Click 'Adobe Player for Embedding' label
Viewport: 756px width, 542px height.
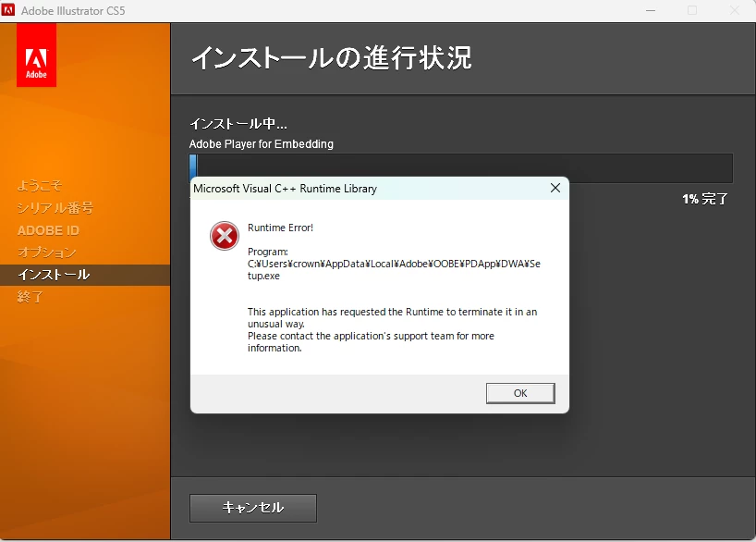coord(262,144)
